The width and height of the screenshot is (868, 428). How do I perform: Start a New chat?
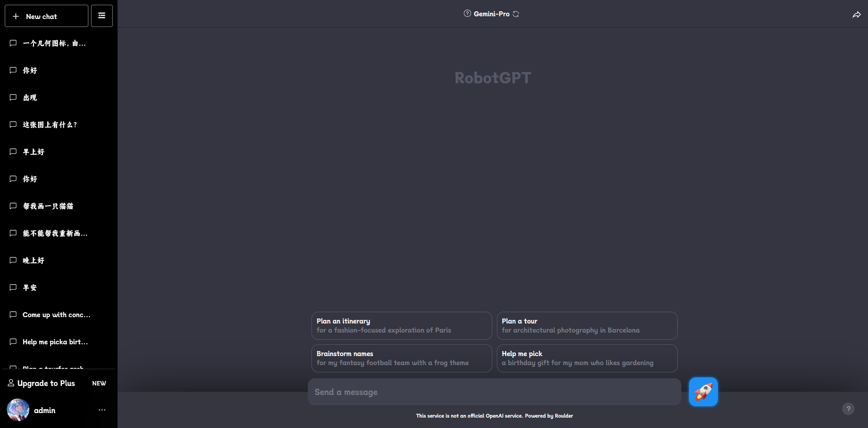pyautogui.click(x=47, y=16)
